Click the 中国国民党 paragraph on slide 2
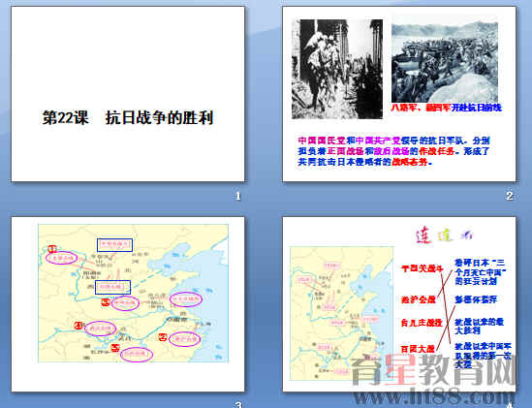 393,151
